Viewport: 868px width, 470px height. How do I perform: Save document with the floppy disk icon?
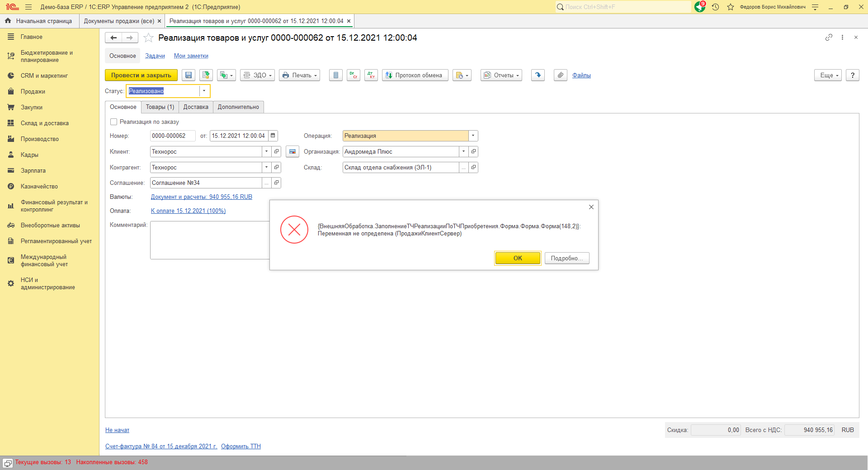click(189, 75)
